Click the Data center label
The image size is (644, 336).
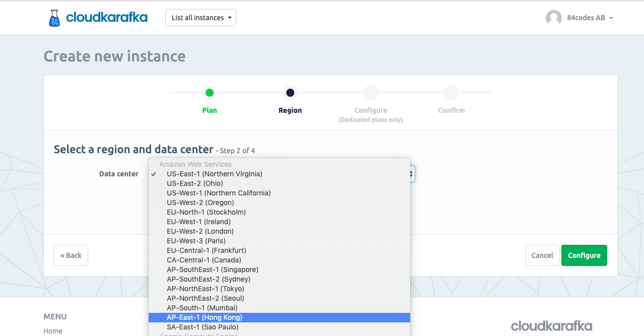pyautogui.click(x=119, y=174)
